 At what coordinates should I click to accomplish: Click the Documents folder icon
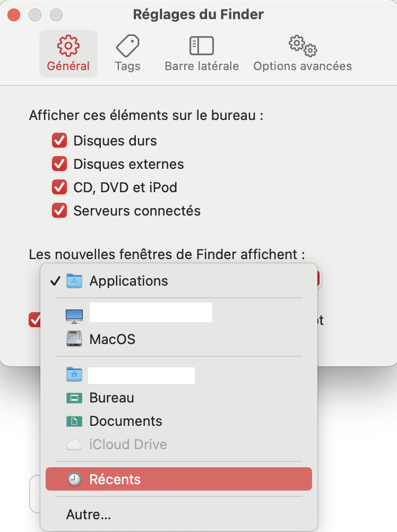pos(74,421)
